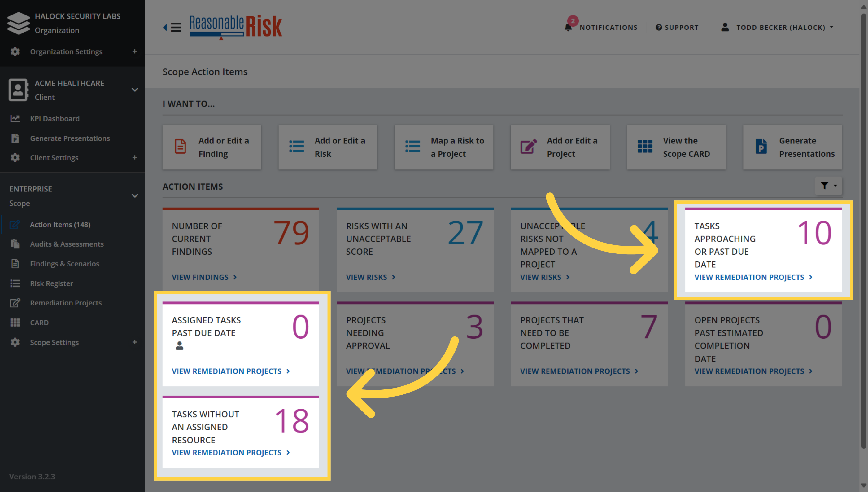Viewport: 868px width, 492px height.
Task: View remediation projects for assigned tasks past due
Action: (x=231, y=371)
